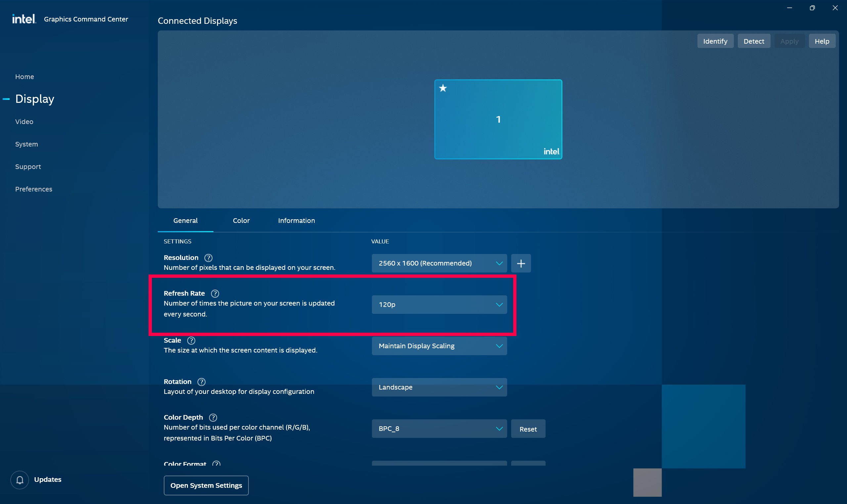The image size is (847, 504).
Task: Click the add resolution plus button
Action: (521, 263)
